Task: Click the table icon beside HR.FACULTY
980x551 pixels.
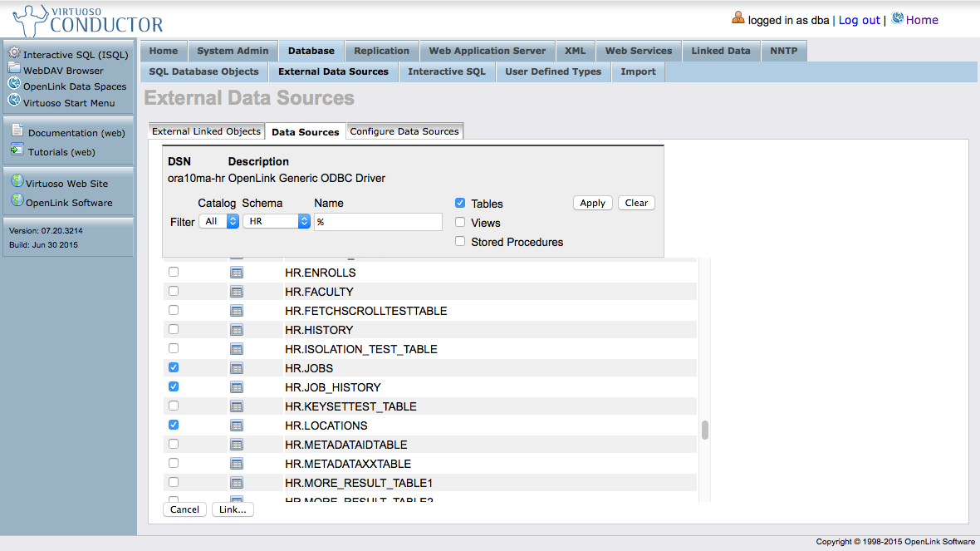Action: (237, 292)
